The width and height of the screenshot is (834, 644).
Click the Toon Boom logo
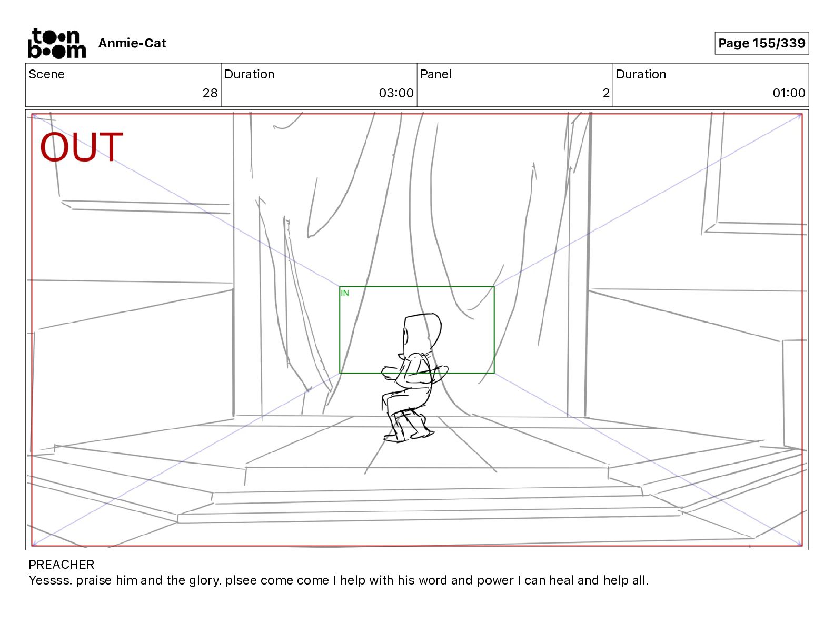56,43
